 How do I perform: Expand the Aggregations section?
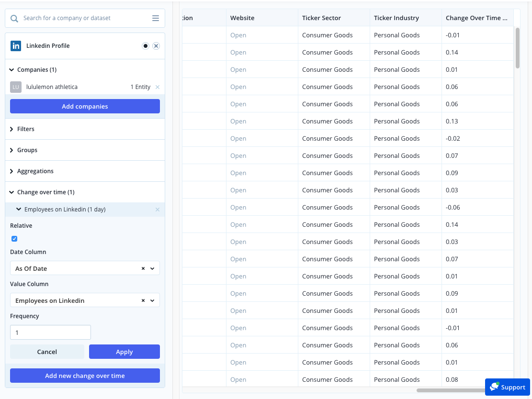11,171
